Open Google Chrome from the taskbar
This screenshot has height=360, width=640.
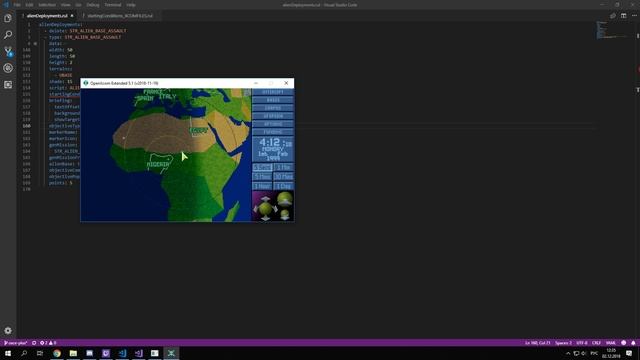57,353
